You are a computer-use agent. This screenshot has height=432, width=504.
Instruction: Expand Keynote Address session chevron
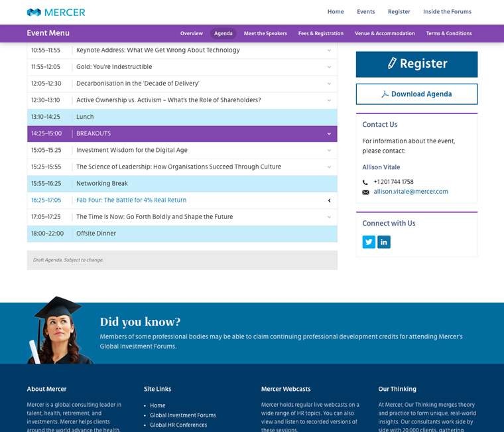(x=329, y=50)
